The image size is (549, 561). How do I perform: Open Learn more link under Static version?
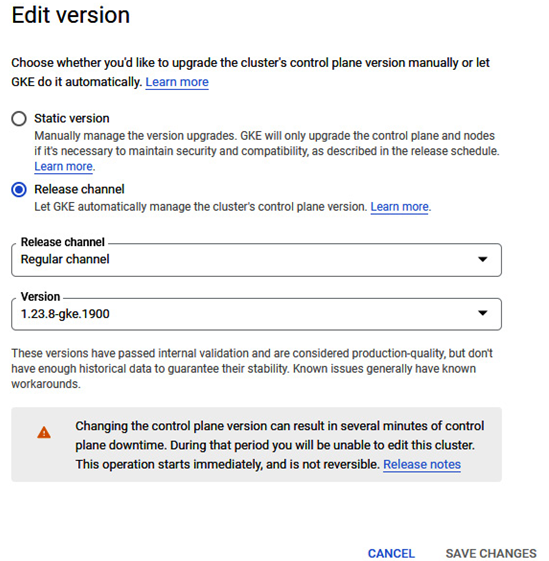click(63, 167)
